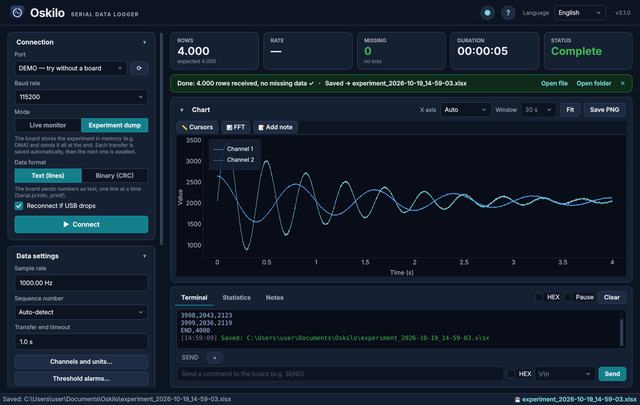Open the FFT view icon button
This screenshot has height=405, width=640.
tap(236, 127)
